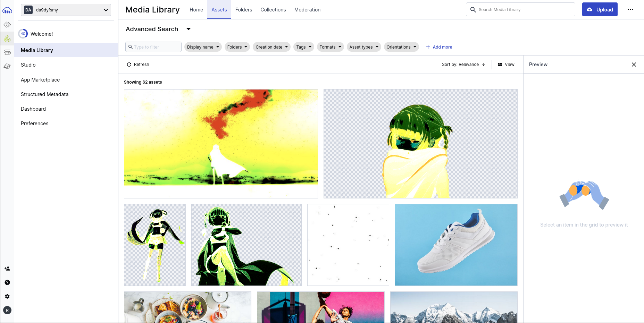Viewport: 644px width, 323px height.
Task: Select the Assets product icon in left rail
Action: coord(7,39)
